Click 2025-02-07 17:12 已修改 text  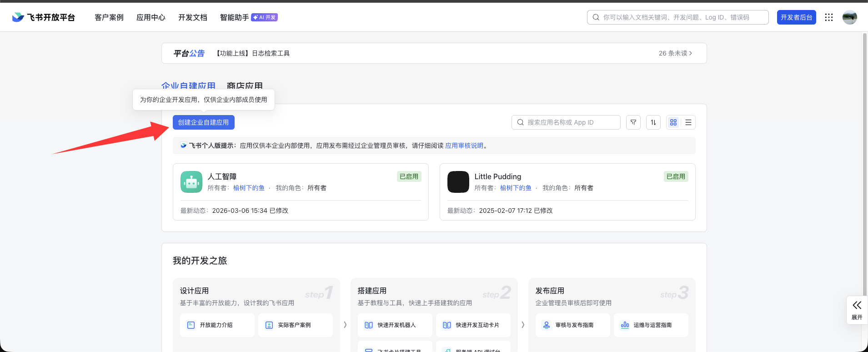pos(516,211)
